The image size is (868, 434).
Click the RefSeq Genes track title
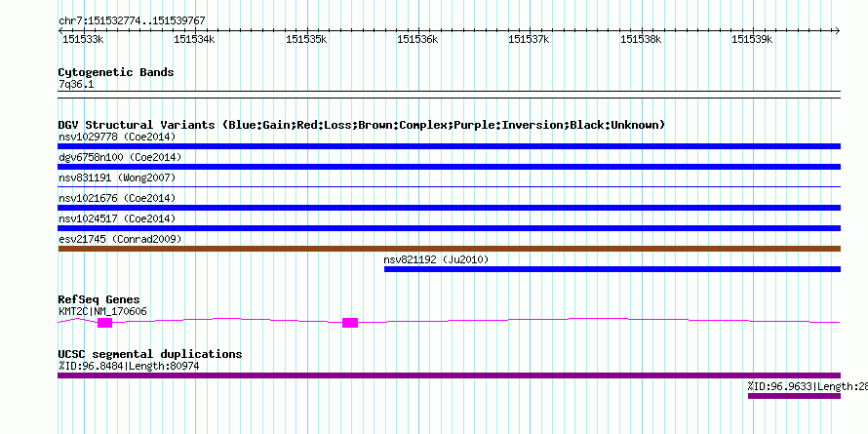(x=99, y=300)
